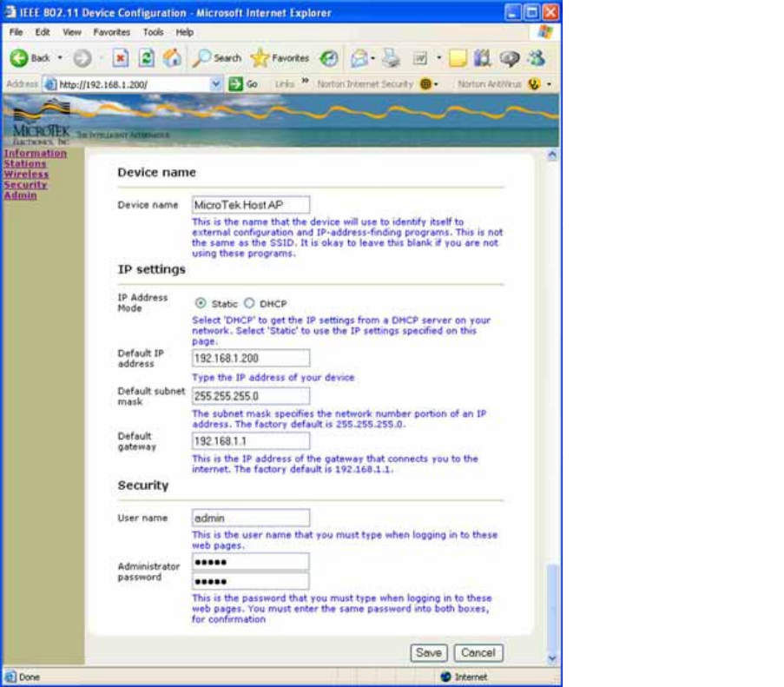Launch the Messenger toolbar icon
784x687 pixels.
[x=537, y=58]
